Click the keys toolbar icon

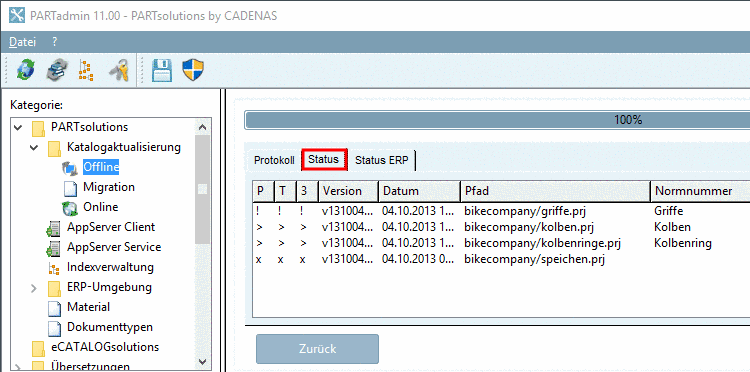[119, 70]
